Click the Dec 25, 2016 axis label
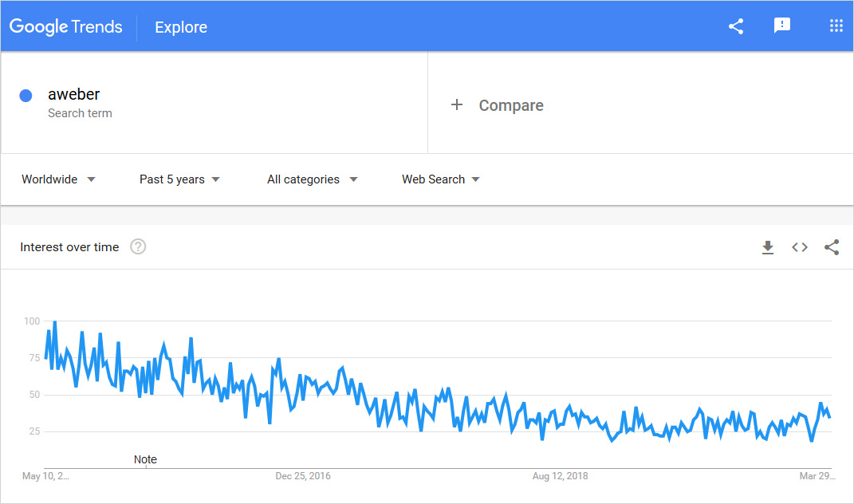Screen dimensions: 854x504 click(x=303, y=476)
